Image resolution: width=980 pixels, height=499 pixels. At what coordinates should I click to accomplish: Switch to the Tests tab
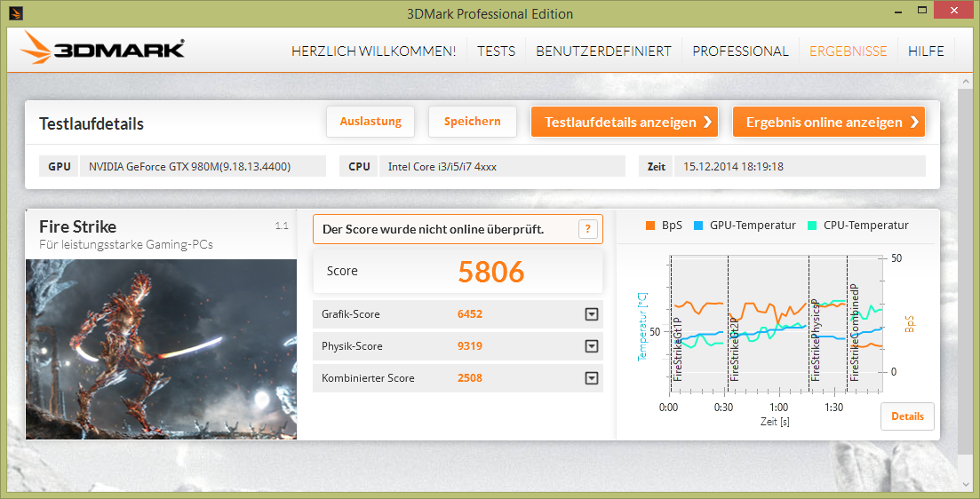(x=497, y=51)
